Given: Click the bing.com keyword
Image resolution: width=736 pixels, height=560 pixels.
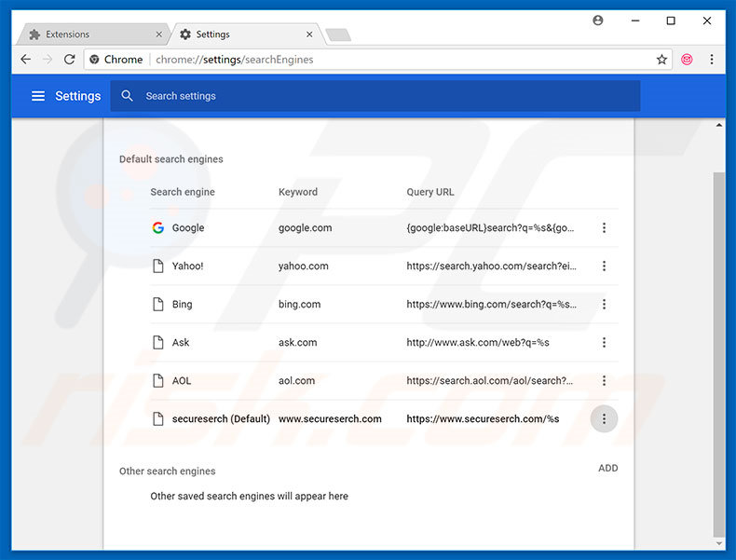Looking at the screenshot, I should point(299,304).
